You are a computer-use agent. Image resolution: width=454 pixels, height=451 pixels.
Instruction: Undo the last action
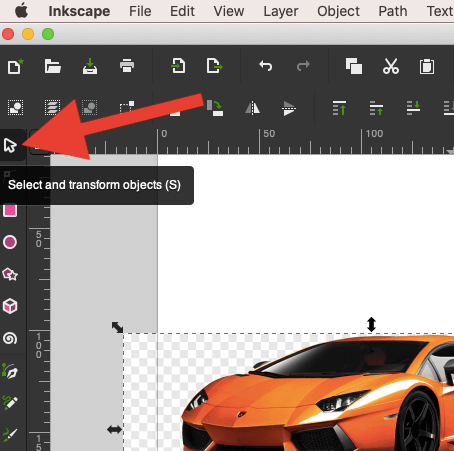(x=266, y=66)
